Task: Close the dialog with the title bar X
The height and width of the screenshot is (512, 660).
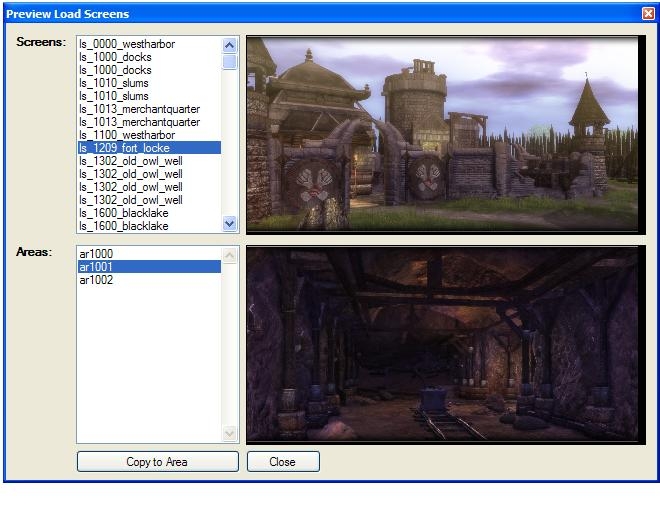Action: tap(648, 14)
